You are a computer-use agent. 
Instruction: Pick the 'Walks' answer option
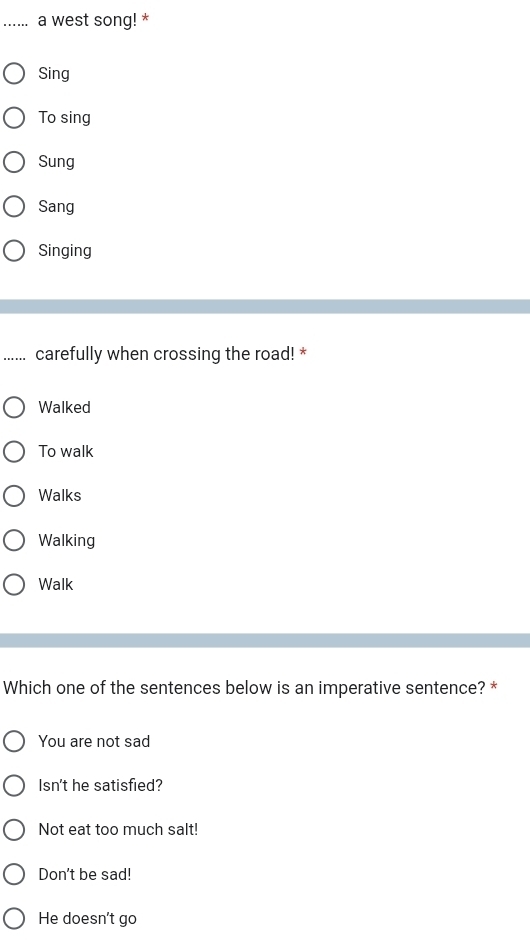pos(14,496)
